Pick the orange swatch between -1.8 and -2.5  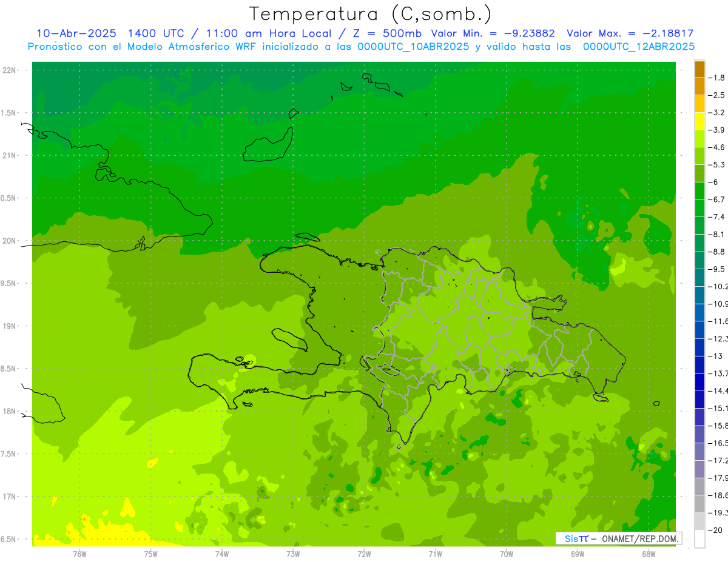tap(700, 87)
